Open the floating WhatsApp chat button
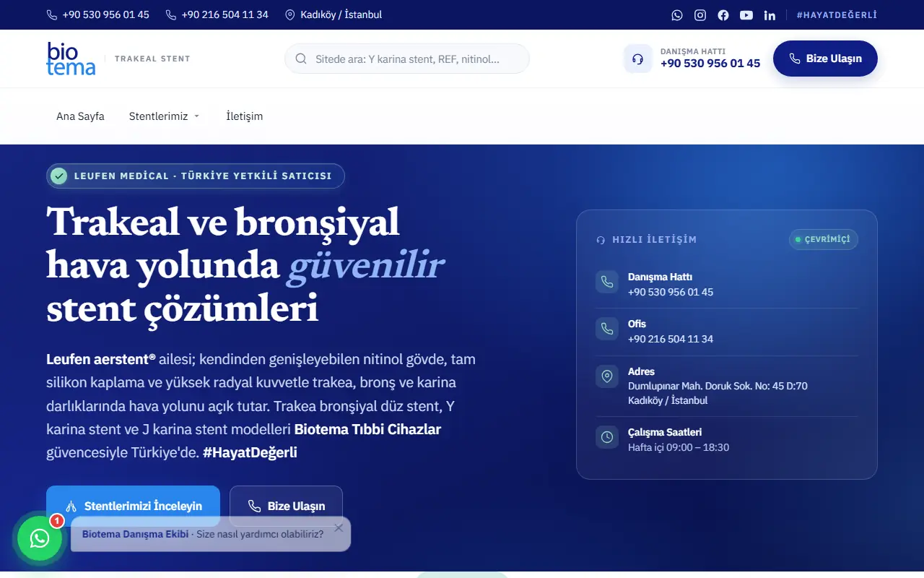Image resolution: width=924 pixels, height=578 pixels. tap(40, 538)
